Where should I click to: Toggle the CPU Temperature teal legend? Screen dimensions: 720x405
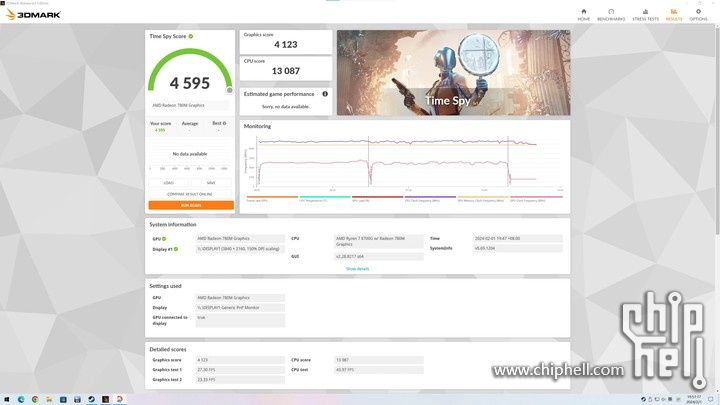[325, 199]
